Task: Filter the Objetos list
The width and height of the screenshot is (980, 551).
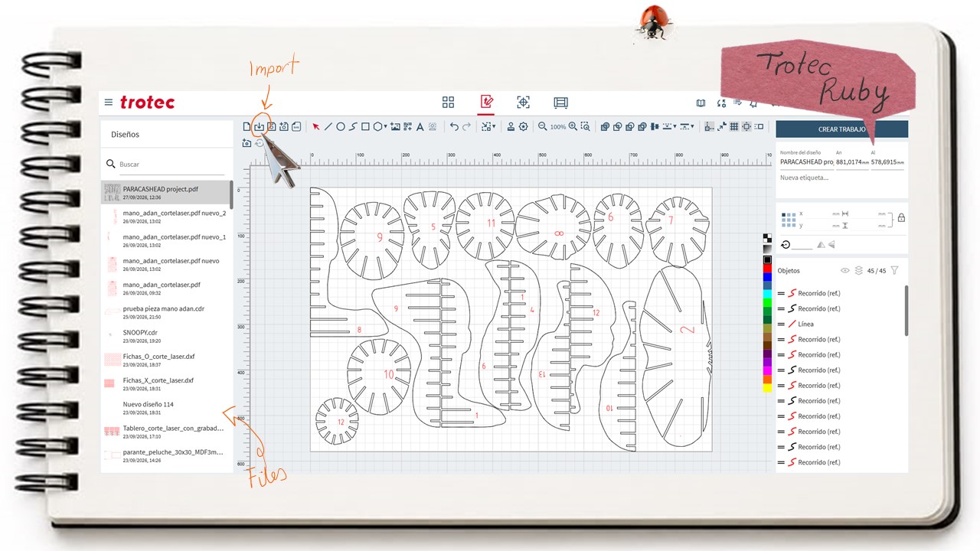Action: coord(894,270)
